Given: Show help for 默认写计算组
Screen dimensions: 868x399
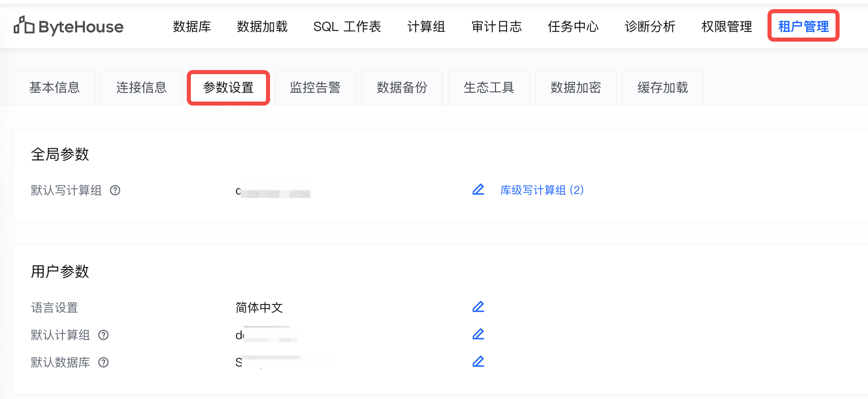Looking at the screenshot, I should [115, 190].
